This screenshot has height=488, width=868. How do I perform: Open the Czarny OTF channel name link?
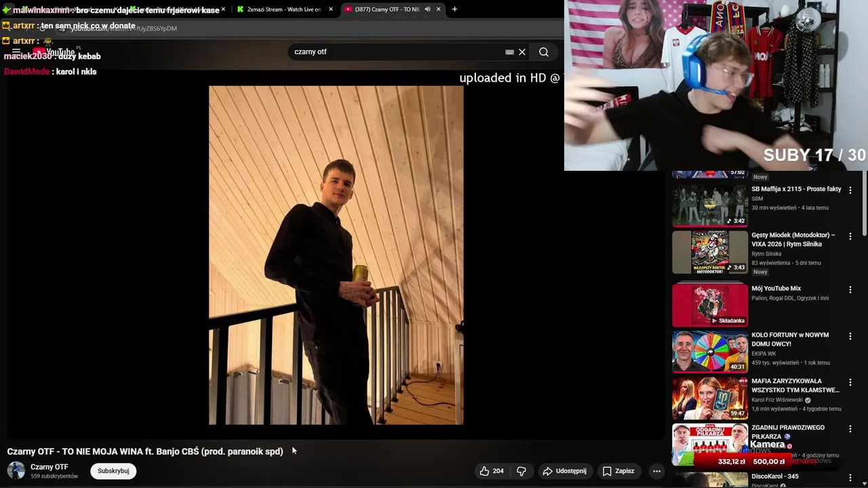[50, 467]
